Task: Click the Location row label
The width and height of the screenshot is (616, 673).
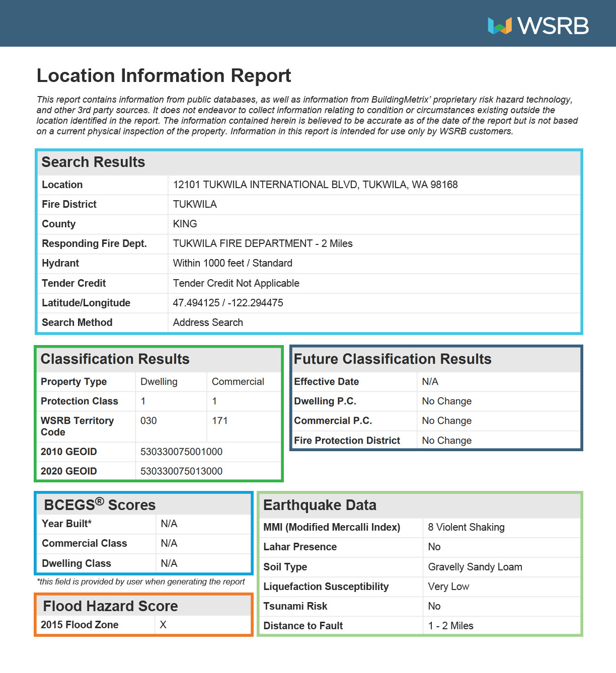Action: point(62,185)
